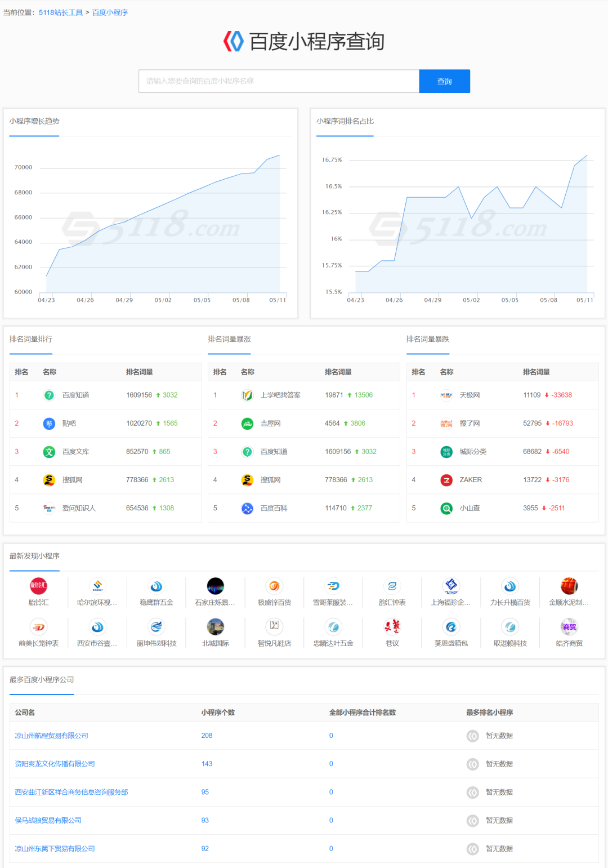Viewport: 608px width, 868px height.
Task: Go to 5118站长工具 in the breadcrumb
Action: 61,12
